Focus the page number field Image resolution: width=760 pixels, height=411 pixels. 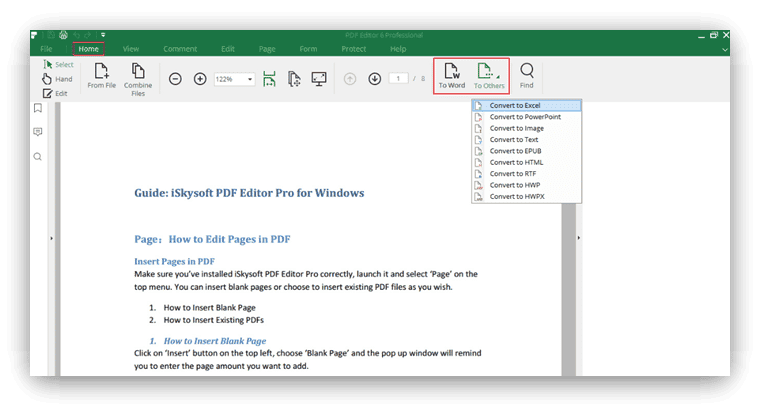coord(398,79)
